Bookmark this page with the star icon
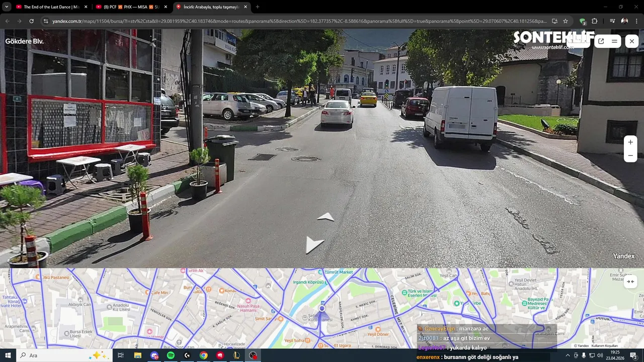 [566, 21]
